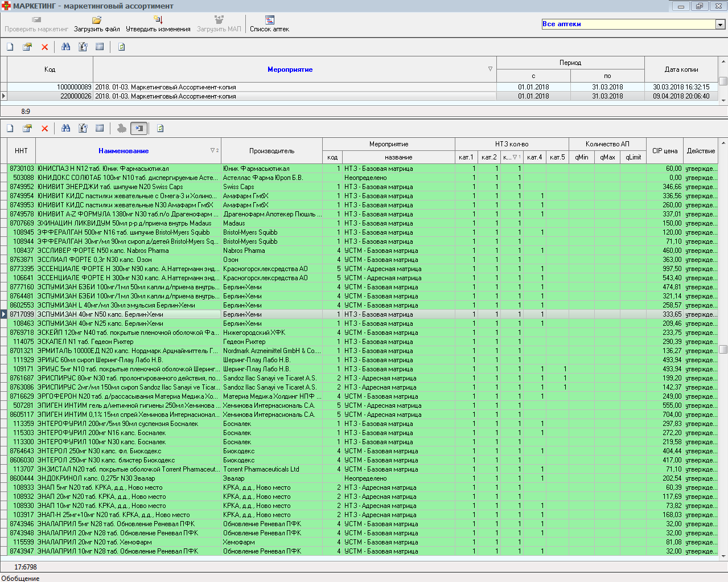
Task: Click the sort arrow in 'Мероприятие' column header
Action: 490,69
